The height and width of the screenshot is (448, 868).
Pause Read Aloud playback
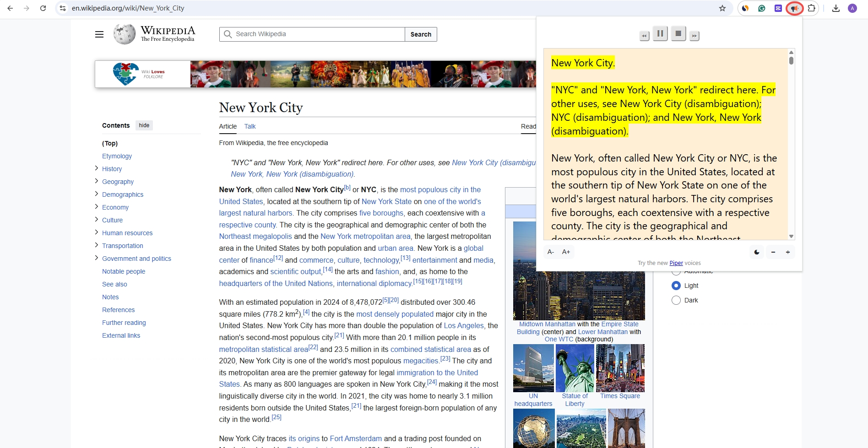[660, 33]
